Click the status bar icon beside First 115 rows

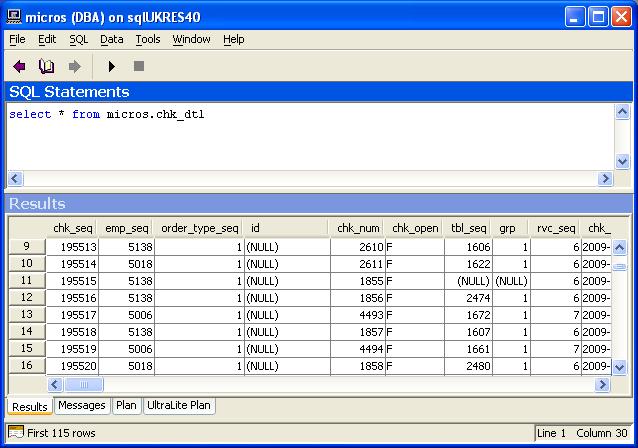pyautogui.click(x=16, y=432)
